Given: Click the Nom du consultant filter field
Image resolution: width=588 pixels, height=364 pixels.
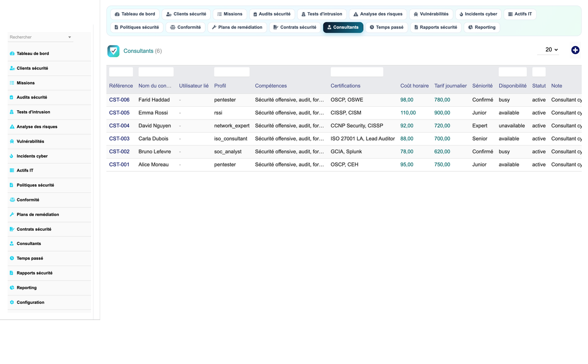Looking at the screenshot, I should point(156,72).
